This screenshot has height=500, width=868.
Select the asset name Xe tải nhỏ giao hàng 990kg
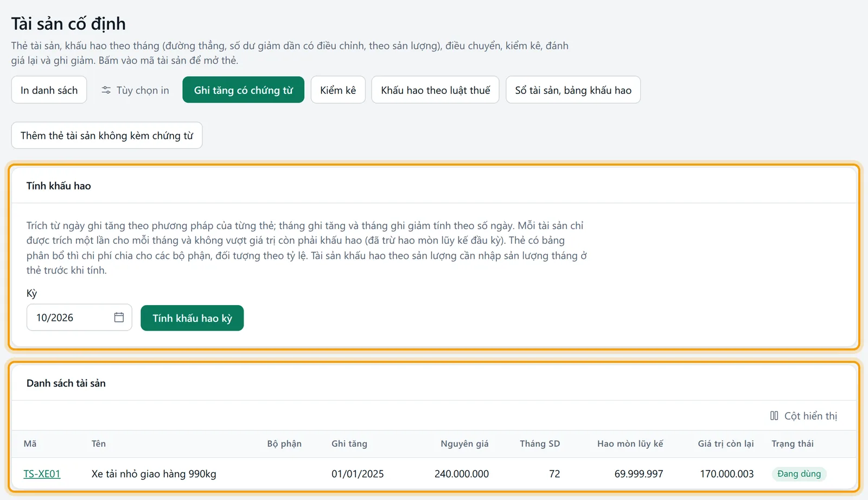pyautogui.click(x=154, y=474)
